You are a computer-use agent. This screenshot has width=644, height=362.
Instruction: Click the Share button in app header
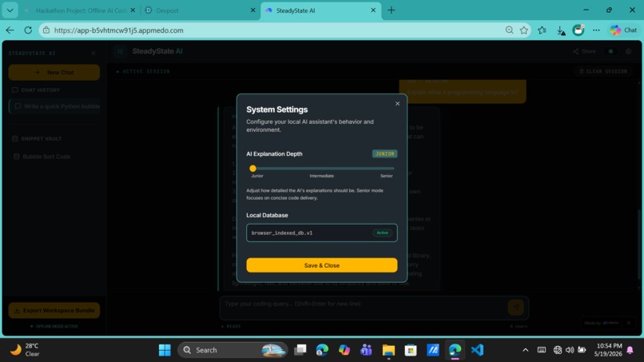584,51
